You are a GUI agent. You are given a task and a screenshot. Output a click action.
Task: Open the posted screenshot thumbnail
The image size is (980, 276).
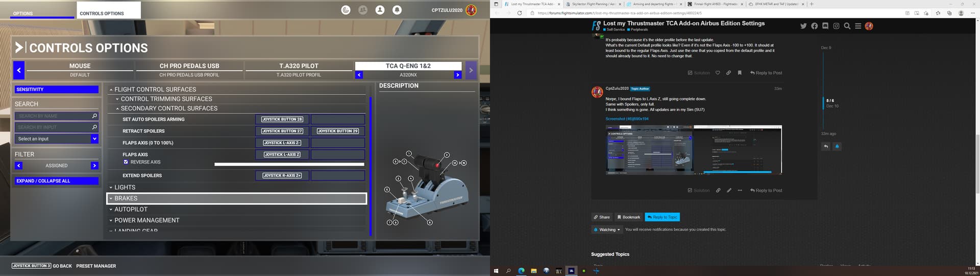point(694,150)
